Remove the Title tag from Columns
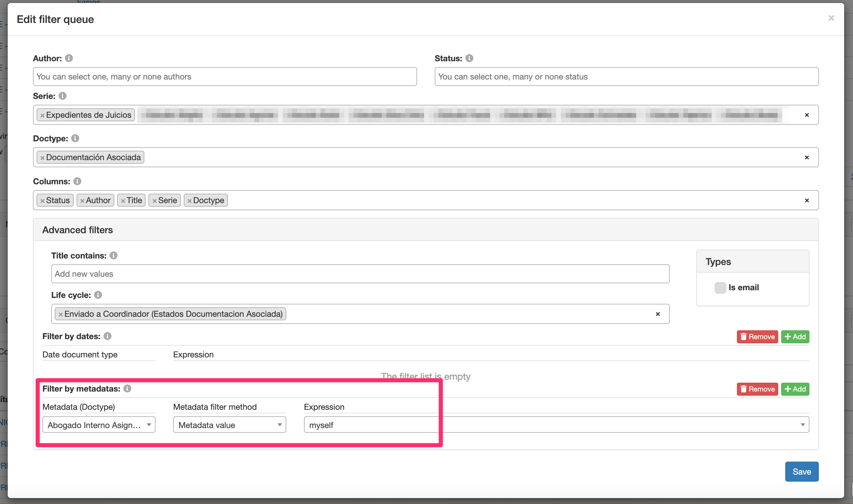The image size is (853, 504). (123, 201)
